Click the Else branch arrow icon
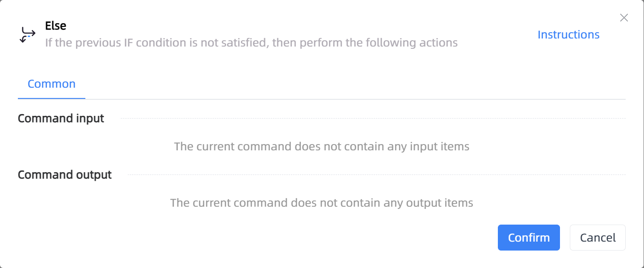This screenshot has height=268, width=644. 28,34
